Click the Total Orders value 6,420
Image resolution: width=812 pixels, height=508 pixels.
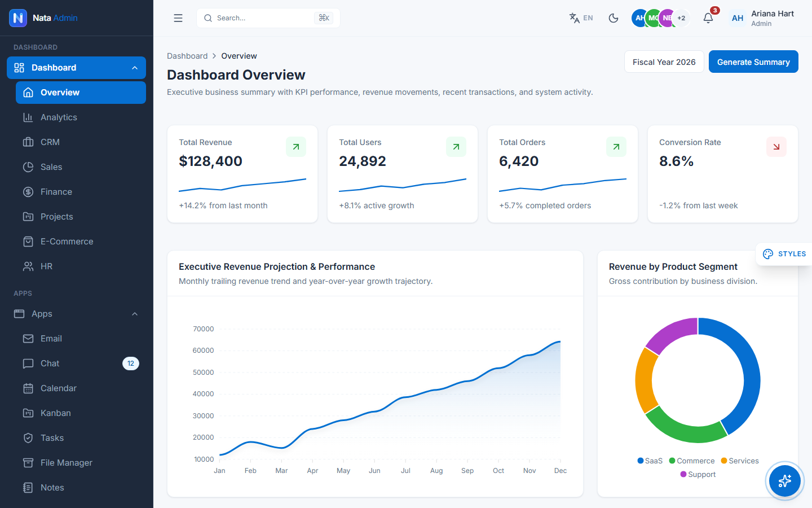click(x=519, y=161)
